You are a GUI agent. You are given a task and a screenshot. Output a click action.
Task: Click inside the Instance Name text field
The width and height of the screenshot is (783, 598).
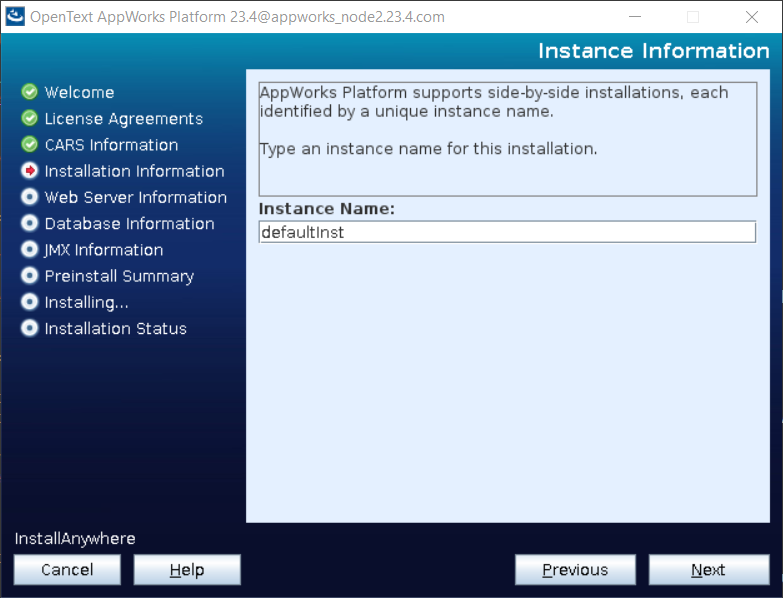(x=506, y=232)
